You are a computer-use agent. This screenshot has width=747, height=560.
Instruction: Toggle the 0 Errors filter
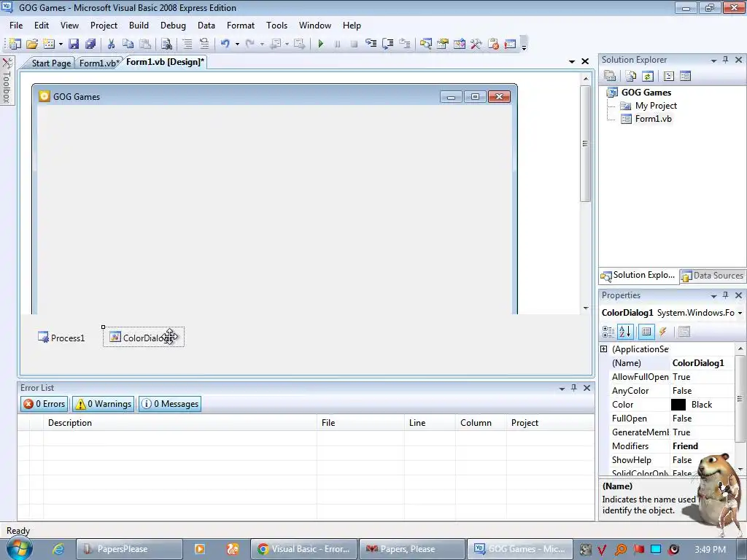click(x=44, y=404)
